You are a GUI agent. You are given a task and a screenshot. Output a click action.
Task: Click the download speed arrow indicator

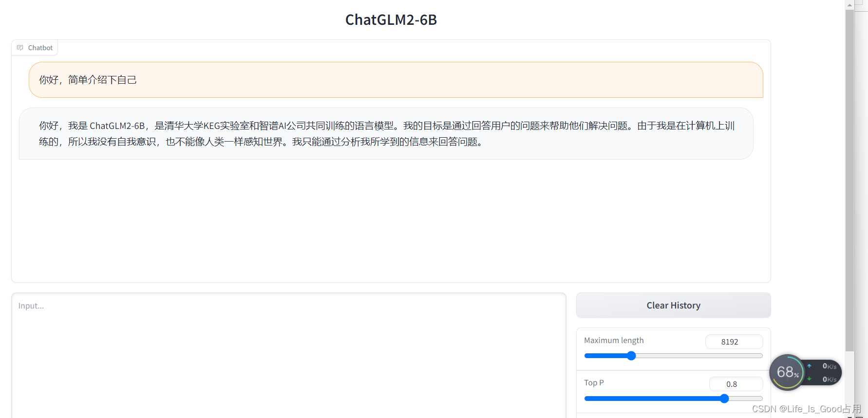809,379
